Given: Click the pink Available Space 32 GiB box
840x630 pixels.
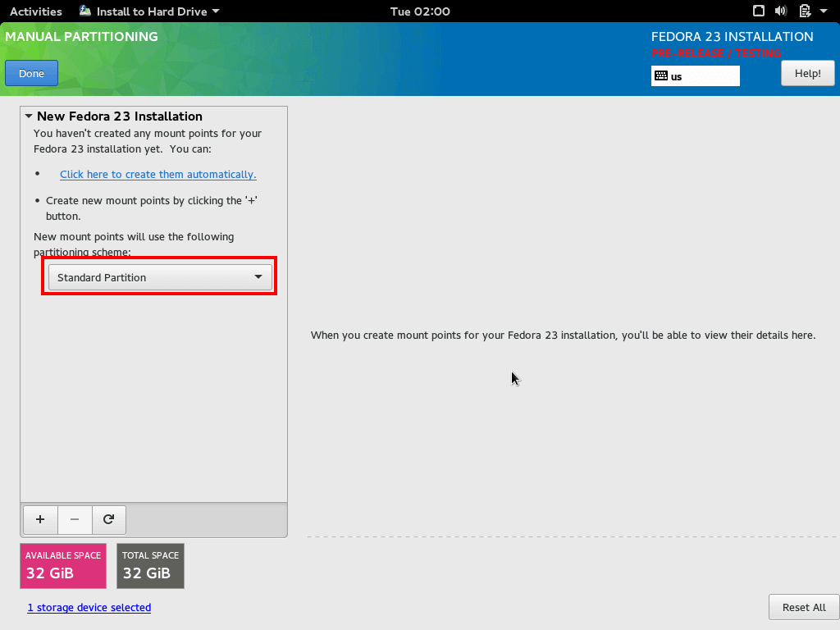Looking at the screenshot, I should [x=63, y=565].
